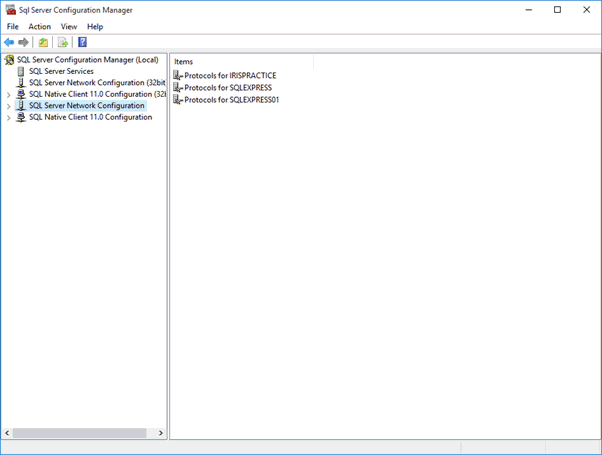Close the Sql Server Configuration Manager window

587,10
